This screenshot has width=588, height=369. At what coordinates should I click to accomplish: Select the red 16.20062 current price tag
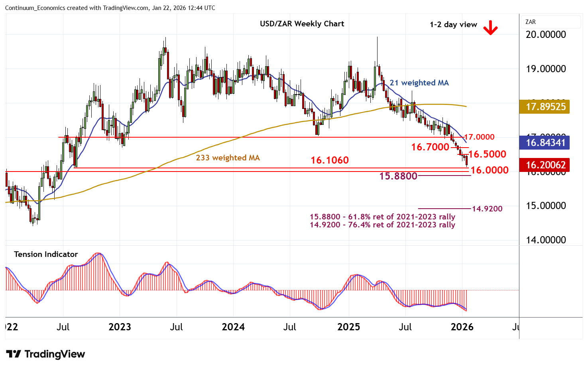[545, 165]
